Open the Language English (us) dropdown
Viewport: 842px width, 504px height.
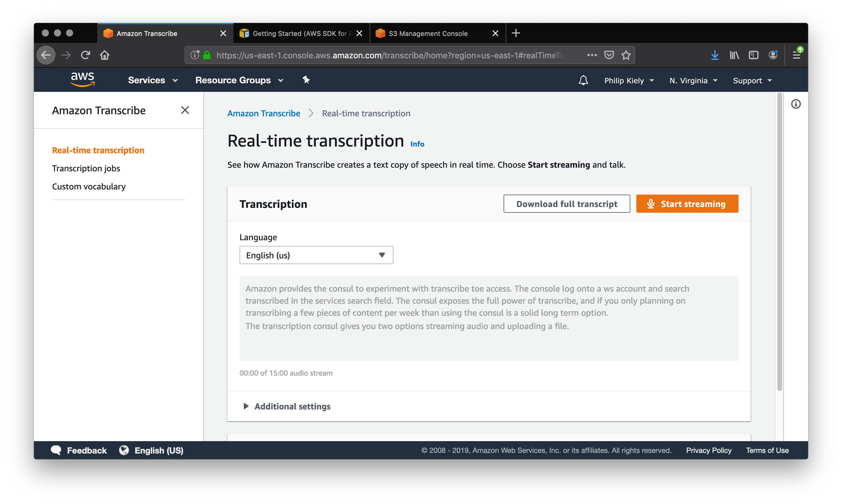click(316, 255)
